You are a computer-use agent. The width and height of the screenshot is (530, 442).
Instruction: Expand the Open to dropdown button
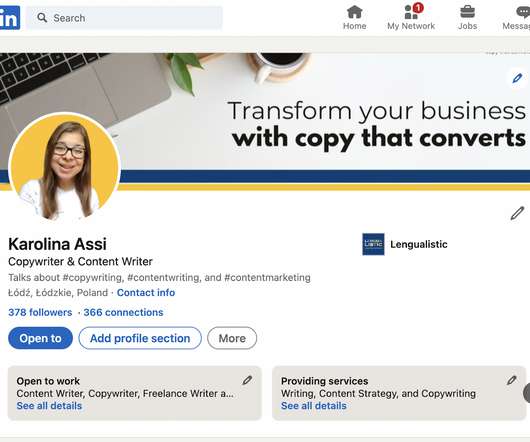point(41,338)
